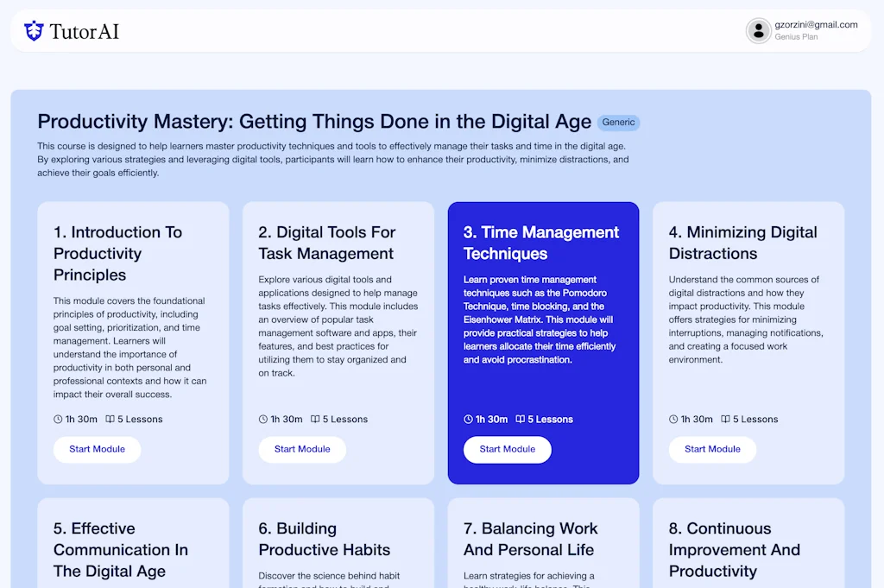Start the Digital Tools For Task Management module

pyautogui.click(x=302, y=449)
